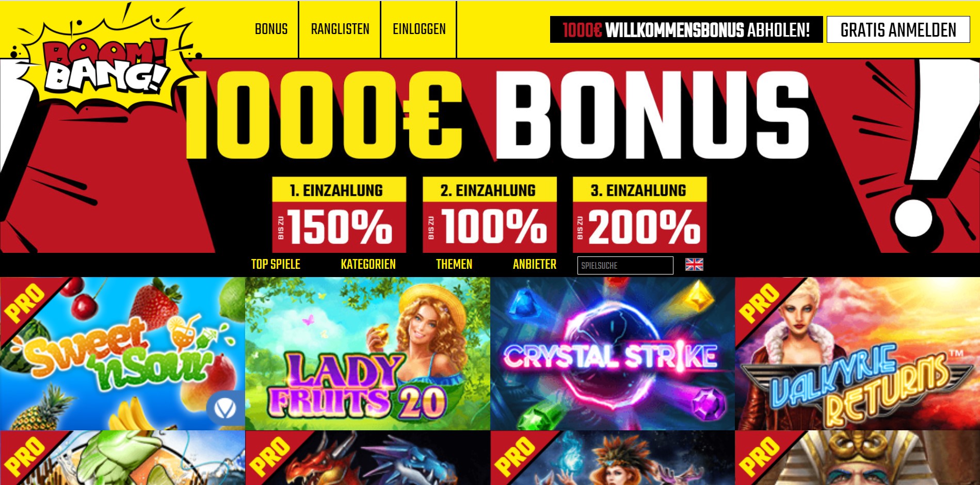The height and width of the screenshot is (485, 980).
Task: Expand the Kategorien menu
Action: [x=368, y=265]
